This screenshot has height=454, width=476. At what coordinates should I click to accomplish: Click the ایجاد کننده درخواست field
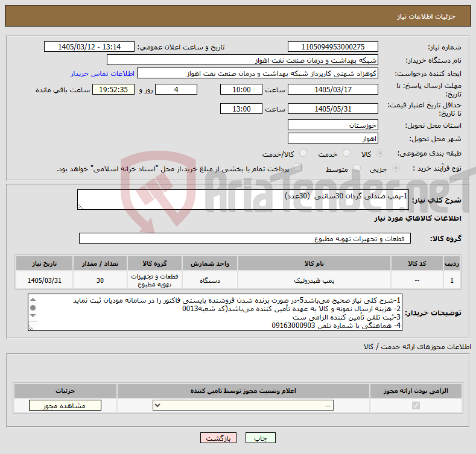[x=258, y=74]
